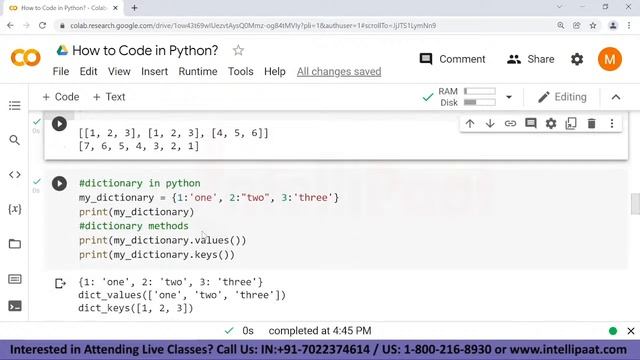
Task: Delete cell with the trash icon
Action: tap(591, 123)
